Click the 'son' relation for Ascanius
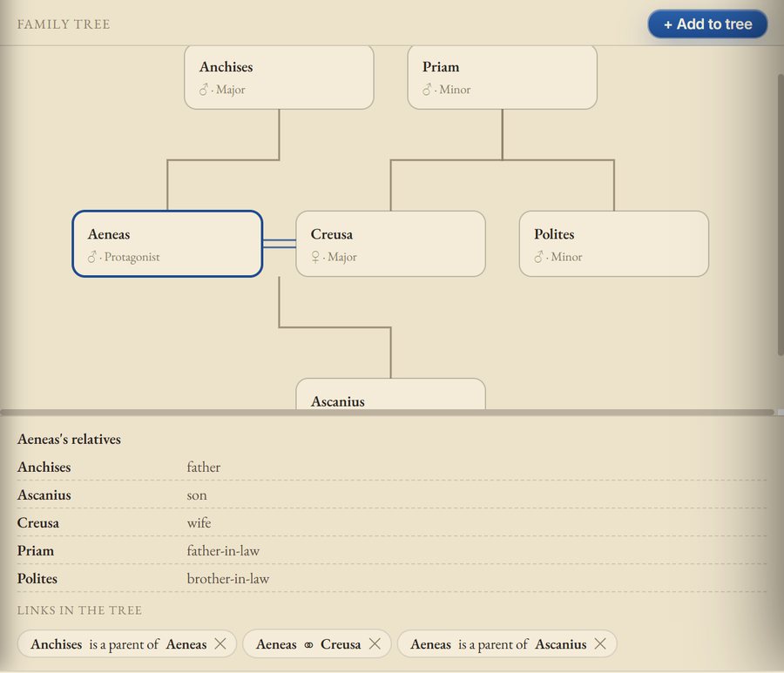Screen dimensions: 784x673 point(197,495)
